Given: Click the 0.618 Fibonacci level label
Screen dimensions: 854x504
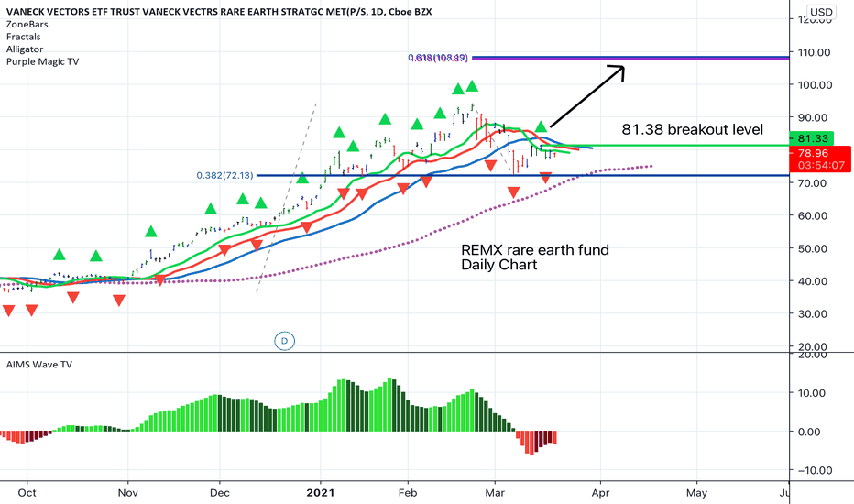Looking at the screenshot, I should tap(438, 58).
